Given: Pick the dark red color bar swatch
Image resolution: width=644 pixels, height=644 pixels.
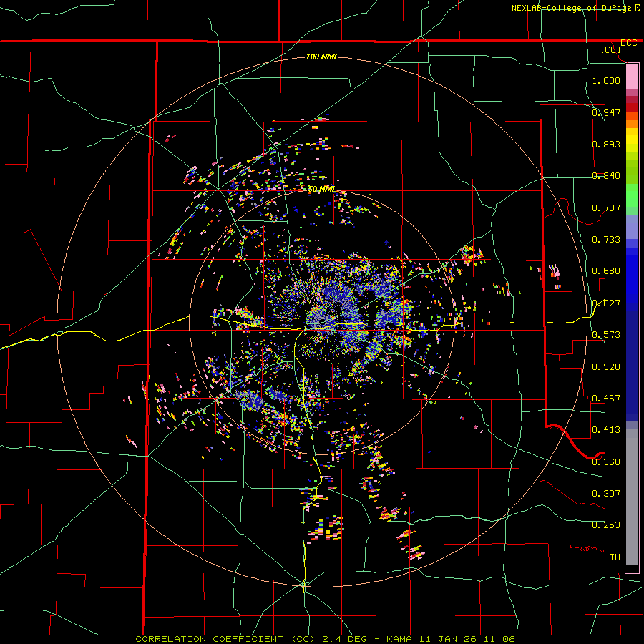Looking at the screenshot, I should coord(632,107).
